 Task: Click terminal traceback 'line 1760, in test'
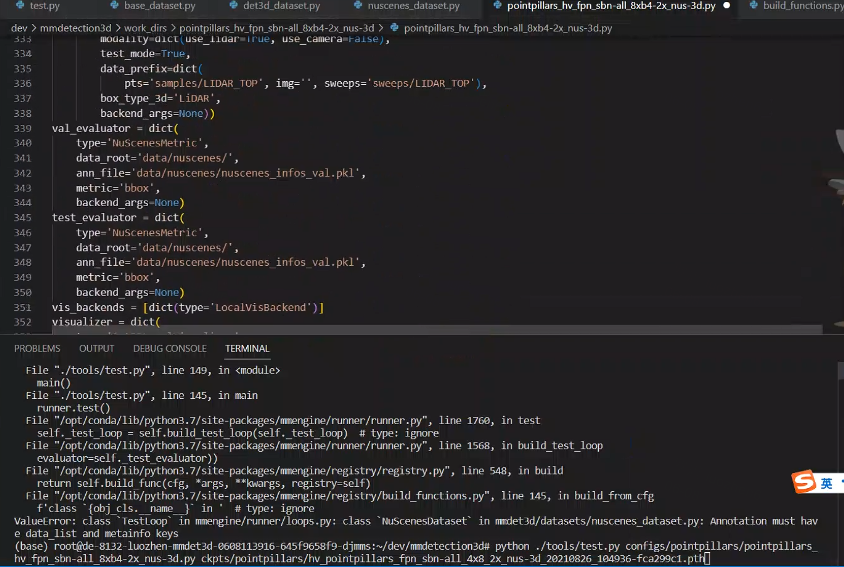point(489,421)
